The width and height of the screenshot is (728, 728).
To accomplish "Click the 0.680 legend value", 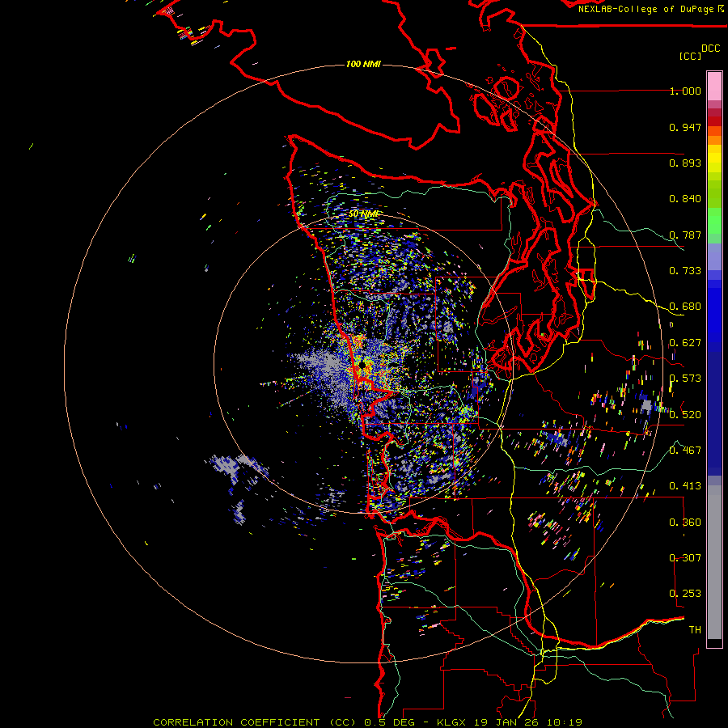I will (x=685, y=307).
